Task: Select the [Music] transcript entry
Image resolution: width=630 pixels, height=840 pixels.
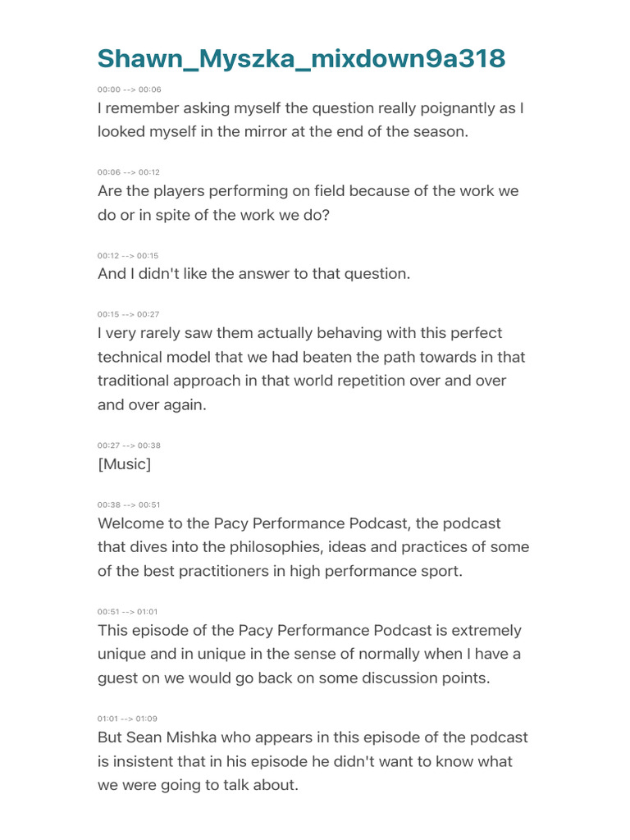Action: (x=125, y=464)
